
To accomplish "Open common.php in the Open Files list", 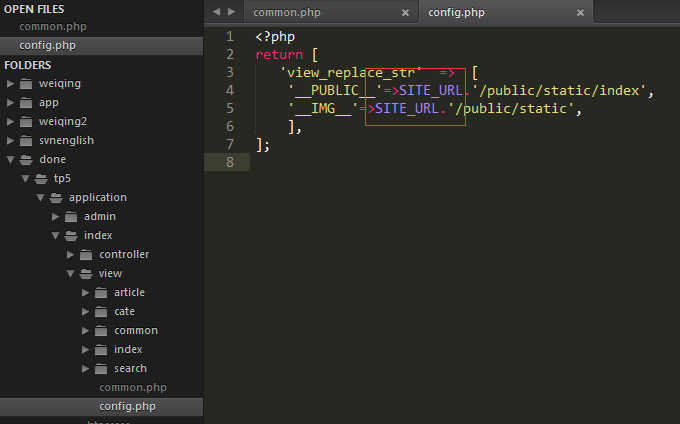I will tap(53, 26).
